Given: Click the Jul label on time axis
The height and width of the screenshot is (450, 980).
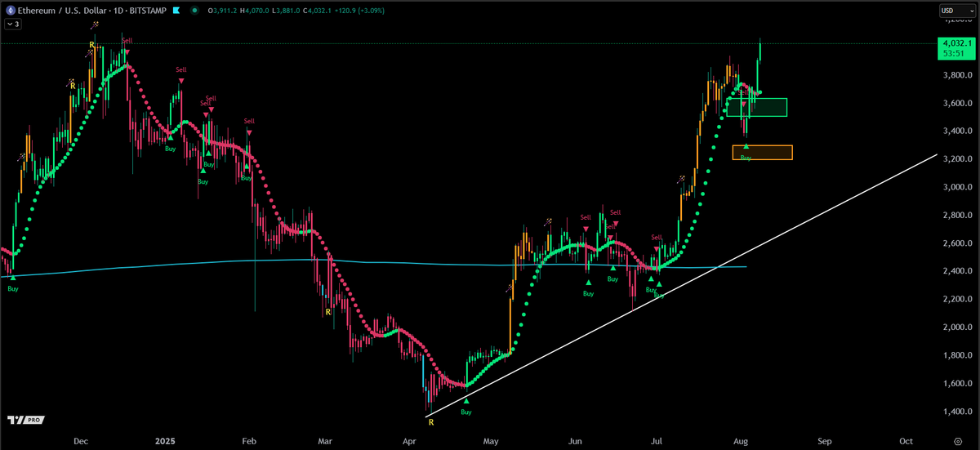Looking at the screenshot, I should 656,440.
